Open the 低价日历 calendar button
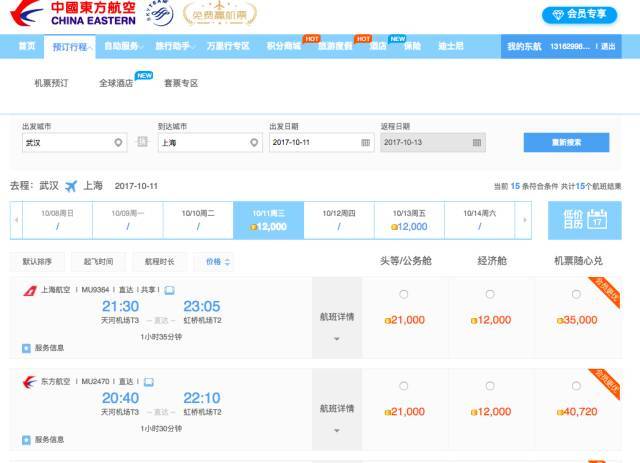This screenshot has width=640, height=463. click(x=584, y=220)
